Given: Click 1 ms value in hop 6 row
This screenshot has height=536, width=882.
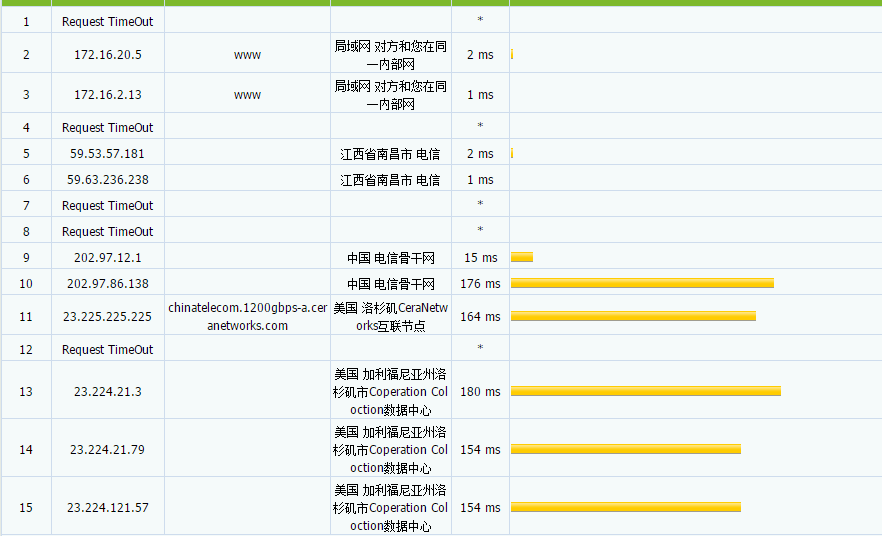Looking at the screenshot, I should [480, 179].
